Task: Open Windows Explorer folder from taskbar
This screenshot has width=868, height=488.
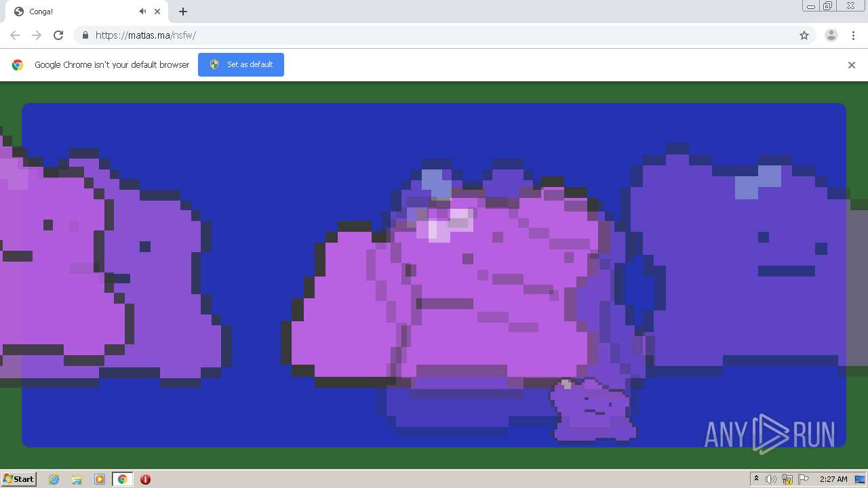Action: click(77, 479)
